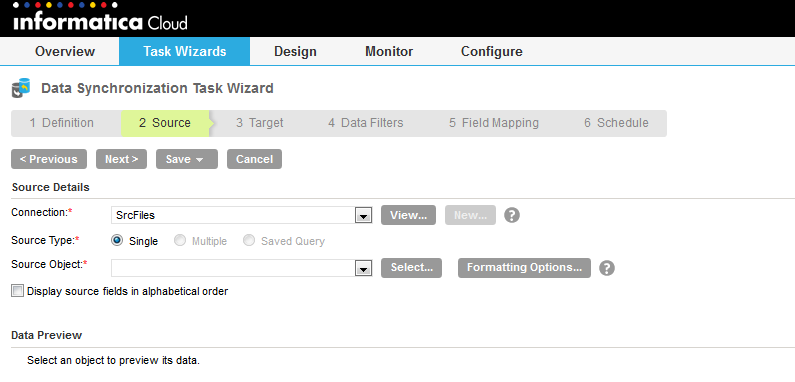Enable display source fields in alphabetical order

click(18, 291)
